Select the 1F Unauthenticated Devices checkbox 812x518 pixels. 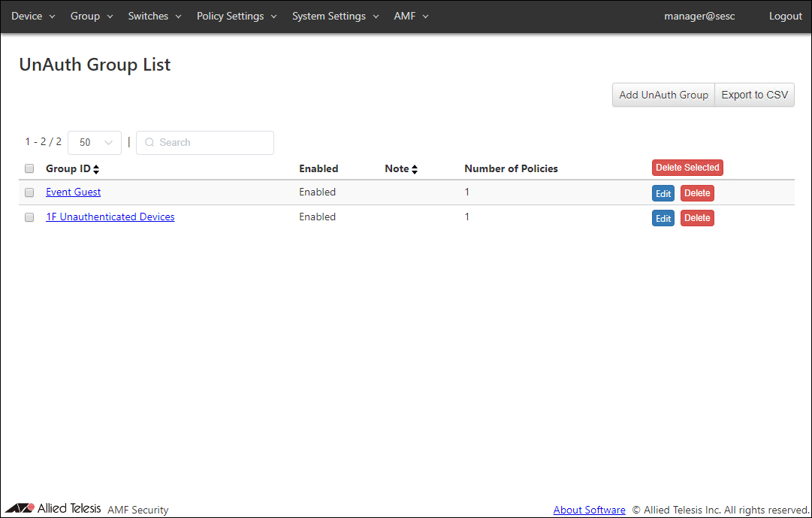click(29, 217)
